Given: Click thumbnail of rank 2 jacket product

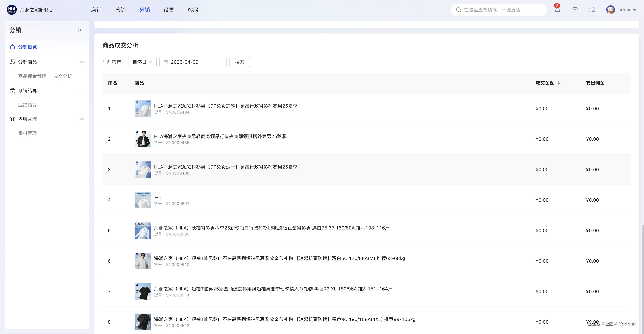Looking at the screenshot, I should pyautogui.click(x=143, y=139).
